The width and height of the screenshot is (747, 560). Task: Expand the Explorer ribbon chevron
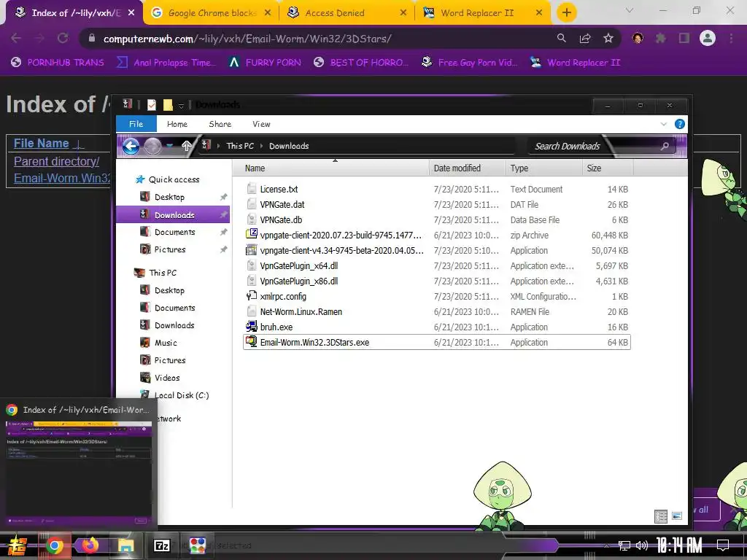[664, 124]
